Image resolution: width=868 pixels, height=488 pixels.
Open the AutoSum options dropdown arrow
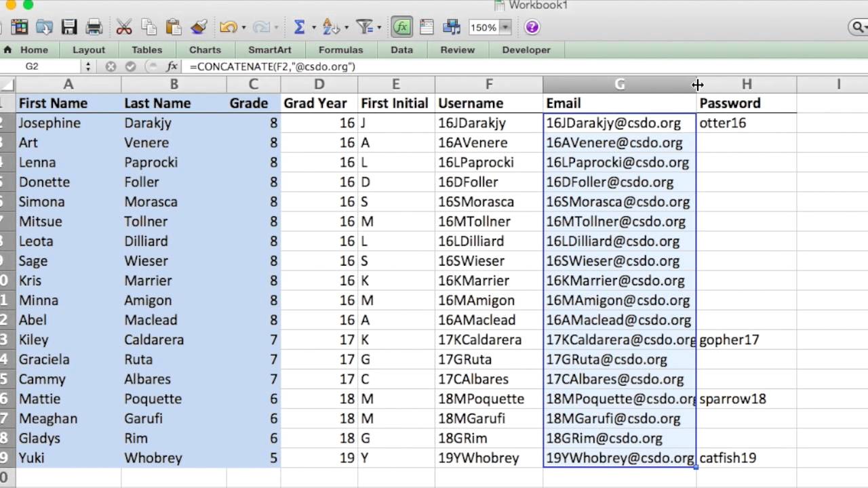(313, 28)
